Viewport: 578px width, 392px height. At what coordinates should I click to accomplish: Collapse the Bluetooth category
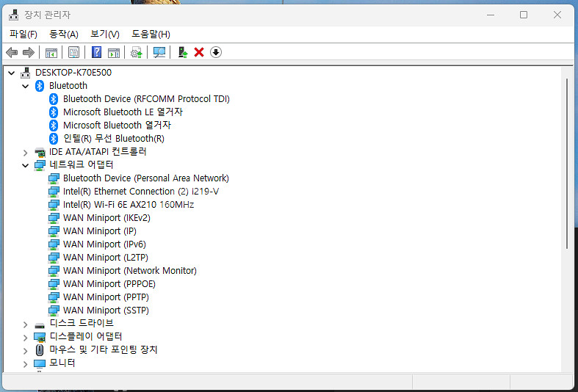[x=26, y=86]
